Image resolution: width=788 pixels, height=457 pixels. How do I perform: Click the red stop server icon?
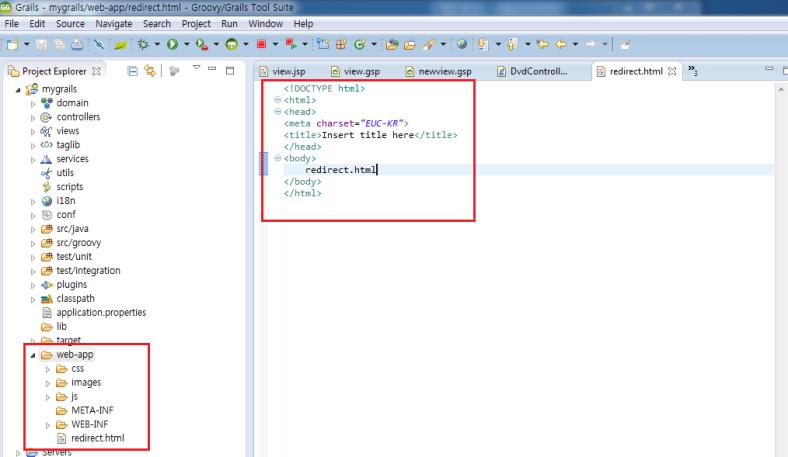(x=261, y=44)
